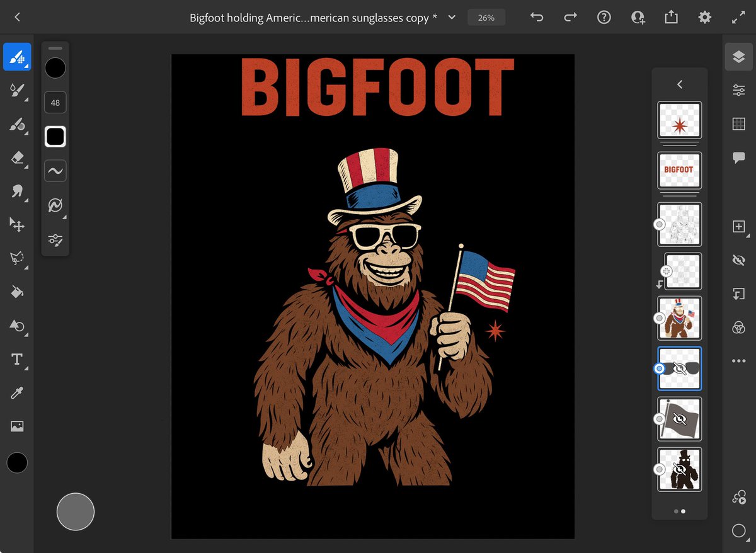Click the blue circle marker beside sunglasses layer
The height and width of the screenshot is (553, 756).
click(x=660, y=368)
